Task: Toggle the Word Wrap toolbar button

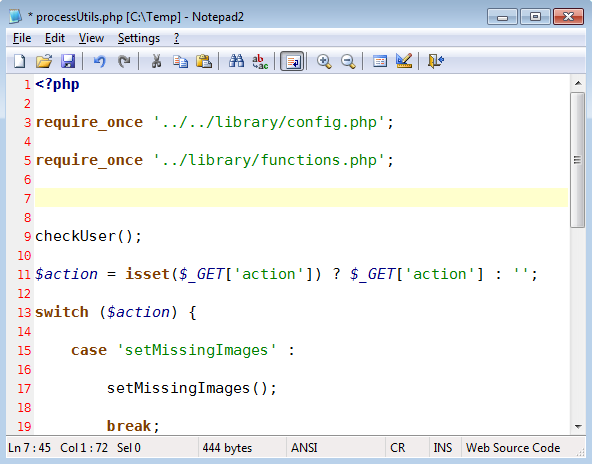Action: tap(292, 61)
